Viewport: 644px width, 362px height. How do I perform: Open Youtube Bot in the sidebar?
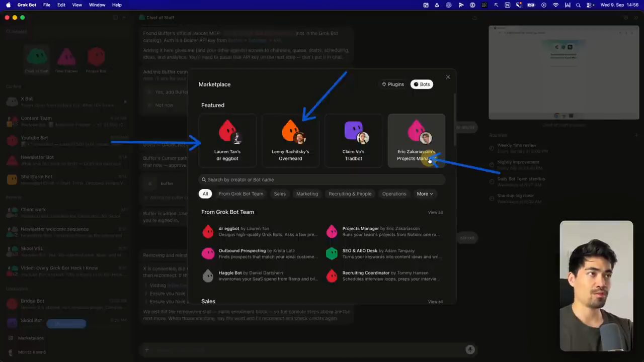(x=67, y=141)
